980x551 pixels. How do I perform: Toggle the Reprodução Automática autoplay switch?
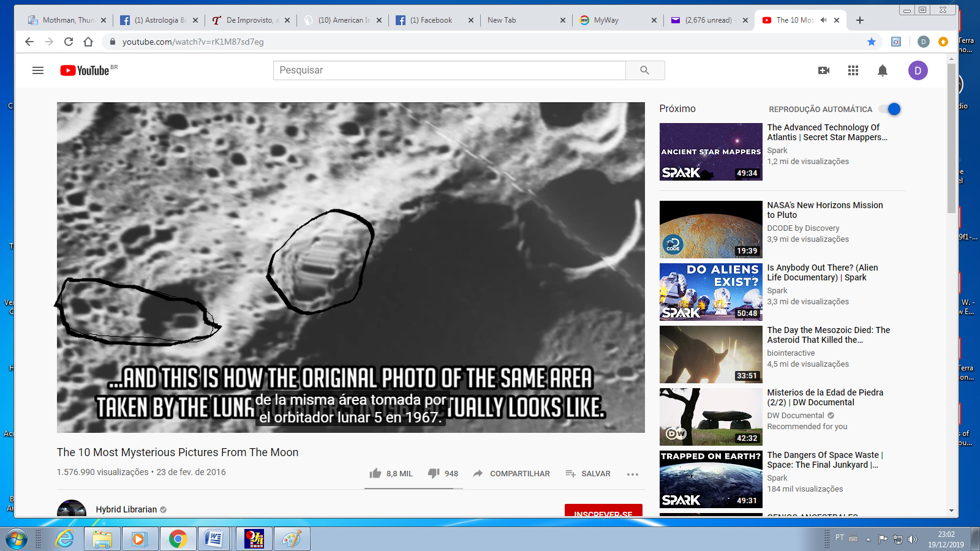click(890, 109)
